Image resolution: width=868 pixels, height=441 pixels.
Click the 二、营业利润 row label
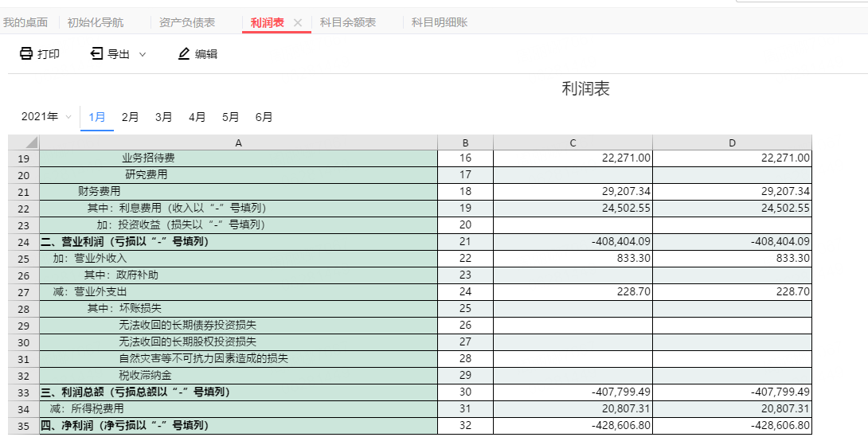pyautogui.click(x=124, y=242)
